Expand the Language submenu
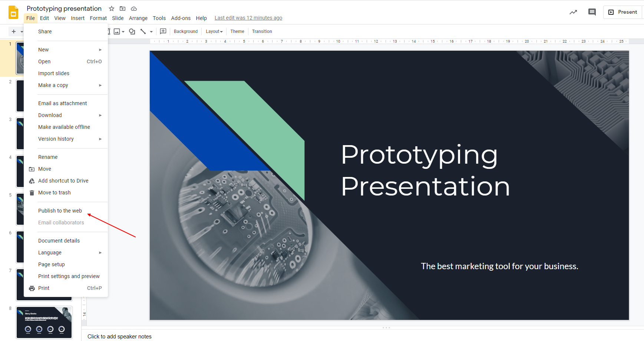 tap(100, 253)
